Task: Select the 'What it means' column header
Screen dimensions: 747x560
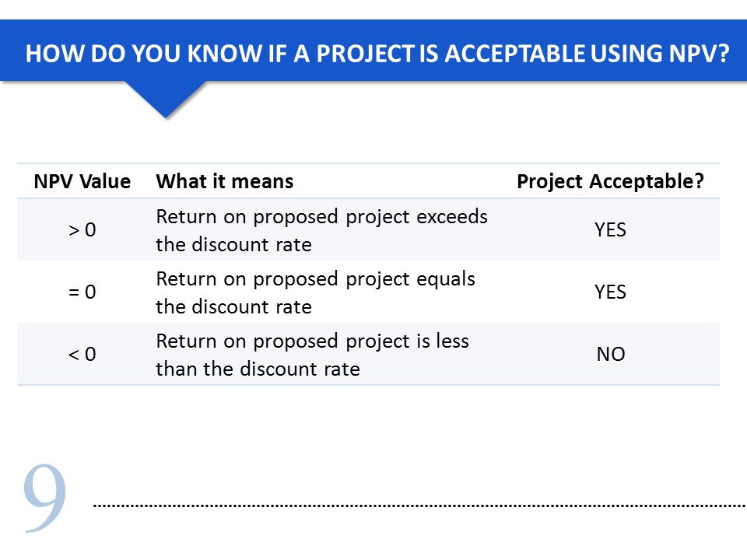Action: (x=224, y=181)
